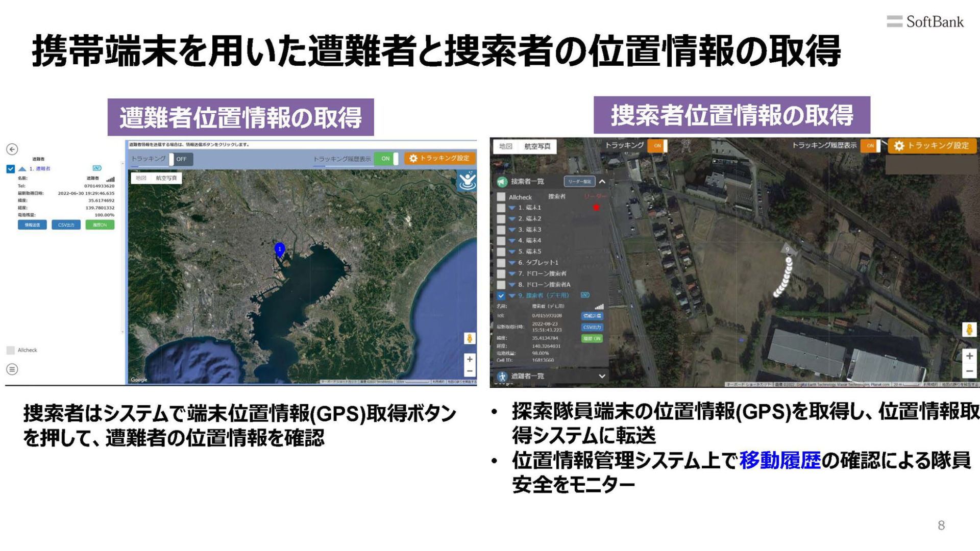Zoom in with plus on the right map
The width and height of the screenshot is (980, 551).
(x=969, y=356)
